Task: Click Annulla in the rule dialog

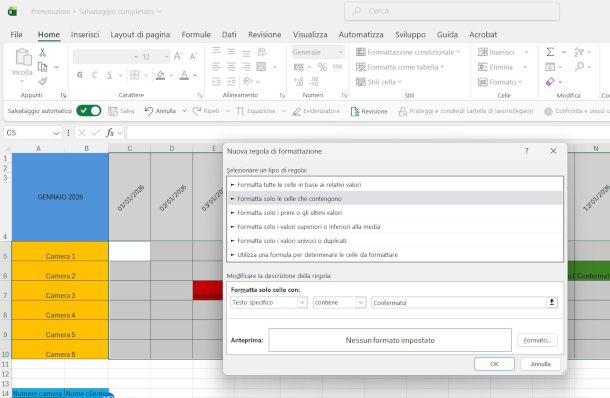Action: tap(540, 364)
